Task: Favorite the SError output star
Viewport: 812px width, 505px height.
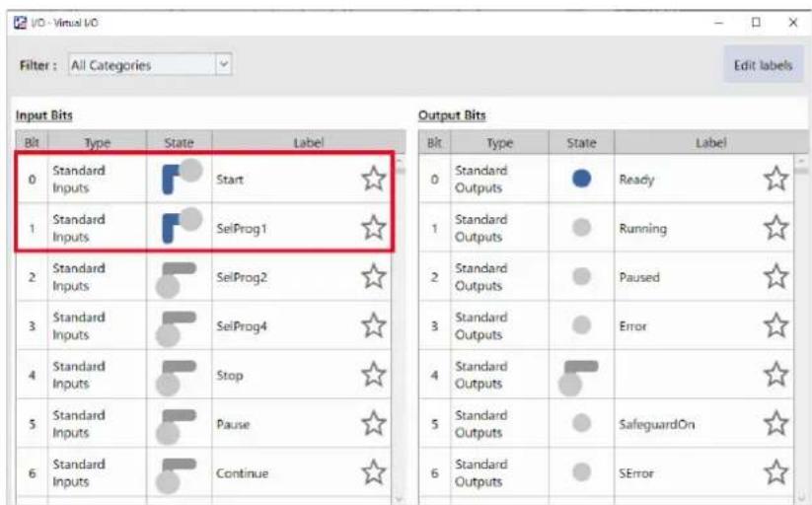Action: (x=775, y=472)
